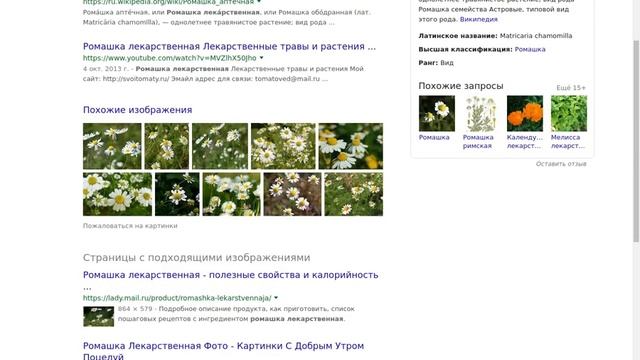Open the 'Ромашка' link after 'Высшая классификация'
This screenshot has height=360, width=640.
click(x=530, y=49)
